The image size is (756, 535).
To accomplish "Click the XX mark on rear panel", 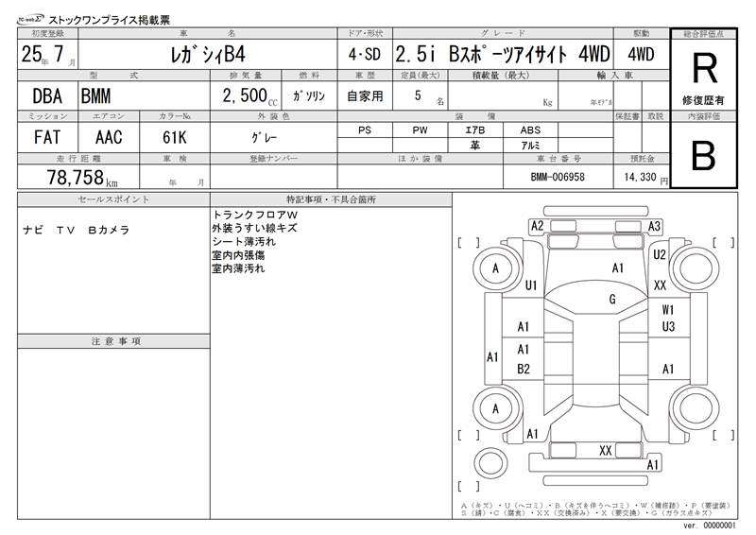I will point(606,451).
